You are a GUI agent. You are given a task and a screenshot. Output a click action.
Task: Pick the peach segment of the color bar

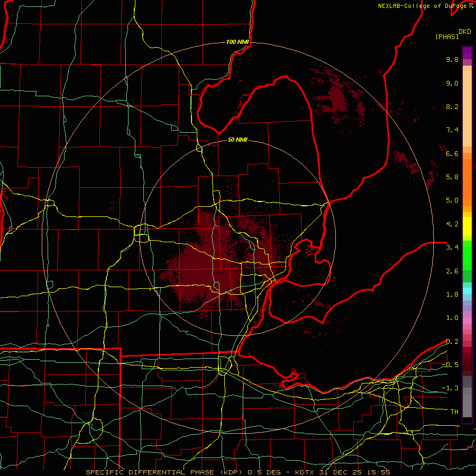tap(467, 106)
